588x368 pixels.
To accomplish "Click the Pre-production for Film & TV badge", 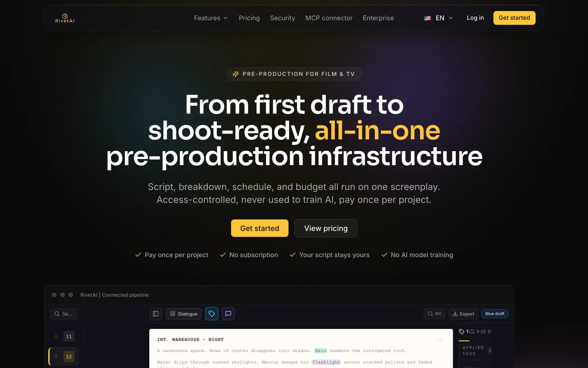I will click(294, 74).
